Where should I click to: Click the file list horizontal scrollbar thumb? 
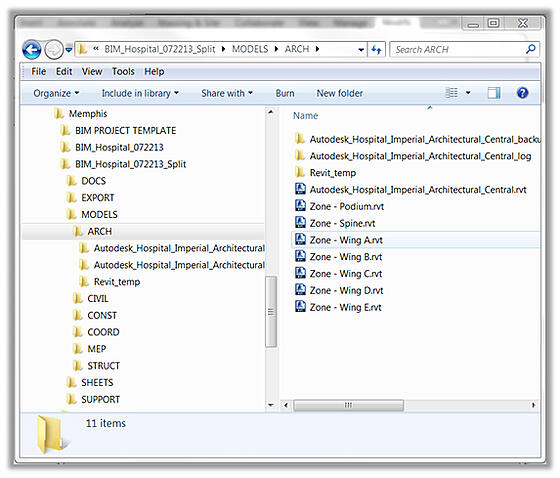pos(348,405)
